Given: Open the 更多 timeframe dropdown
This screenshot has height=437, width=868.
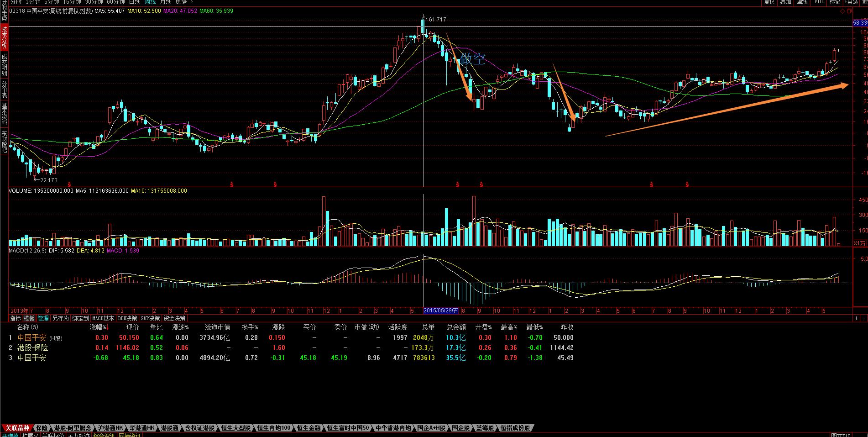Looking at the screenshot, I should coord(181,2).
